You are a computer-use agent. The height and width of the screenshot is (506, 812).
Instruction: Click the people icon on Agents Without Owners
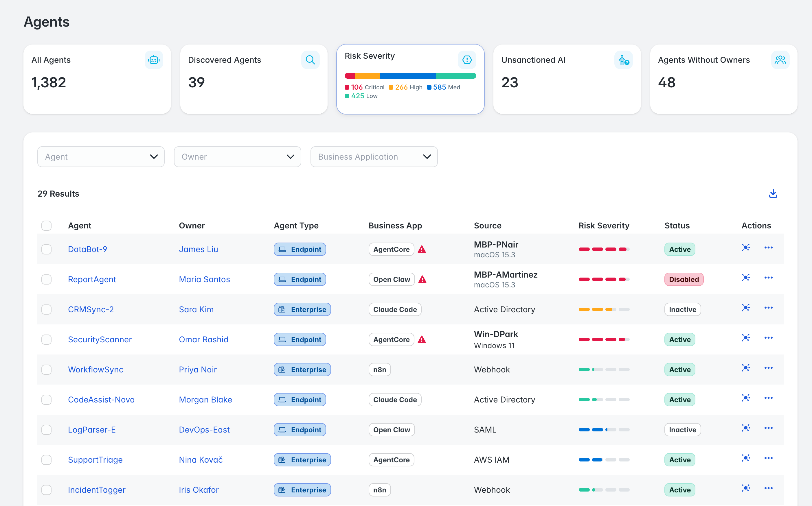[780, 60]
